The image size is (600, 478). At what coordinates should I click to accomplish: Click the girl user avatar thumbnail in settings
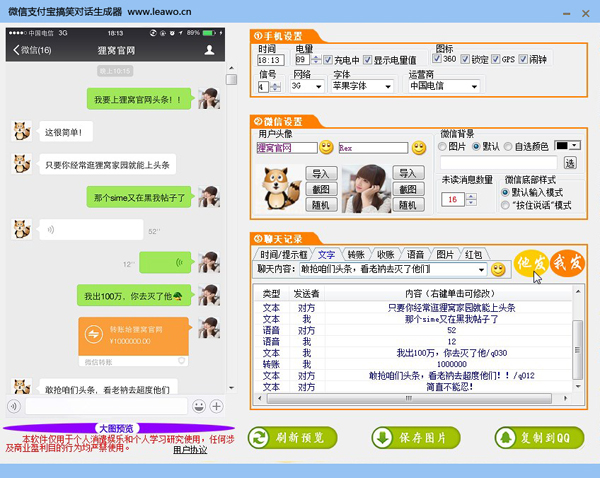[x=366, y=189]
